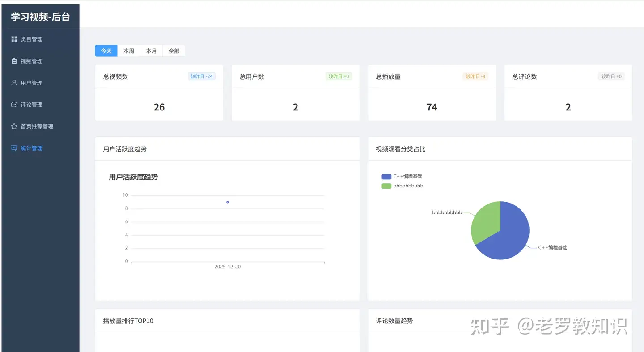Click the 较昨日 -9 orange badge

click(475, 76)
